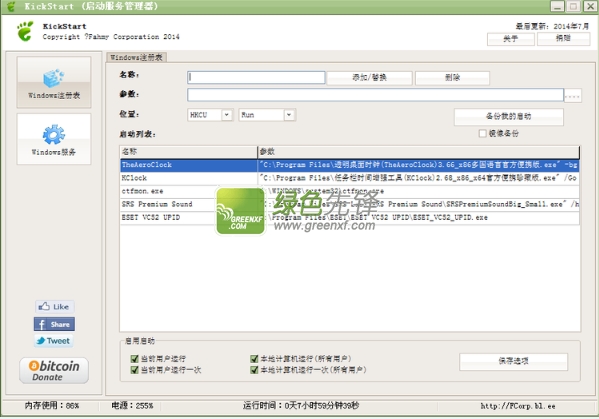Click the KickStart green footprint logo

[25, 31]
